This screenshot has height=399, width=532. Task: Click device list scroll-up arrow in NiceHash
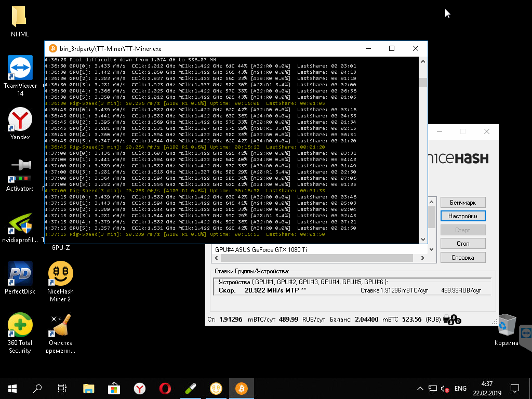[432, 202]
